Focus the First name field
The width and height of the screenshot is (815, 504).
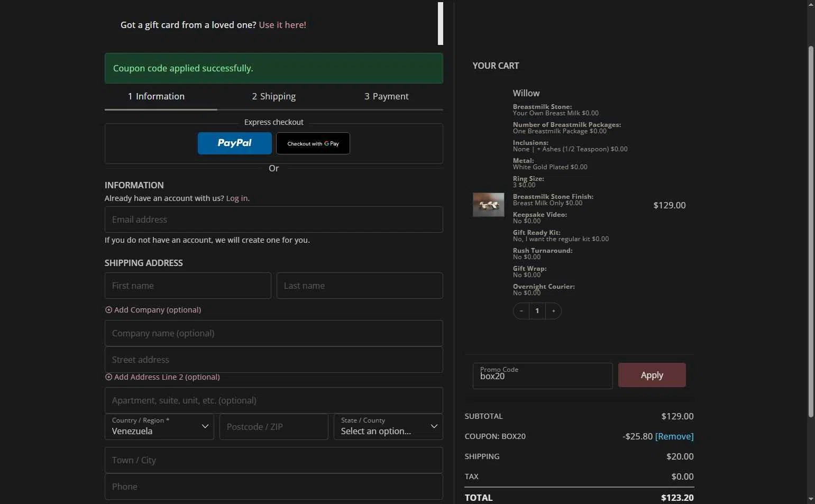188,286
